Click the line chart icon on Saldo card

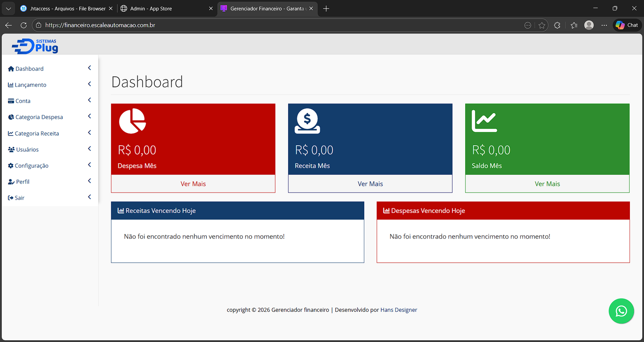pyautogui.click(x=484, y=121)
